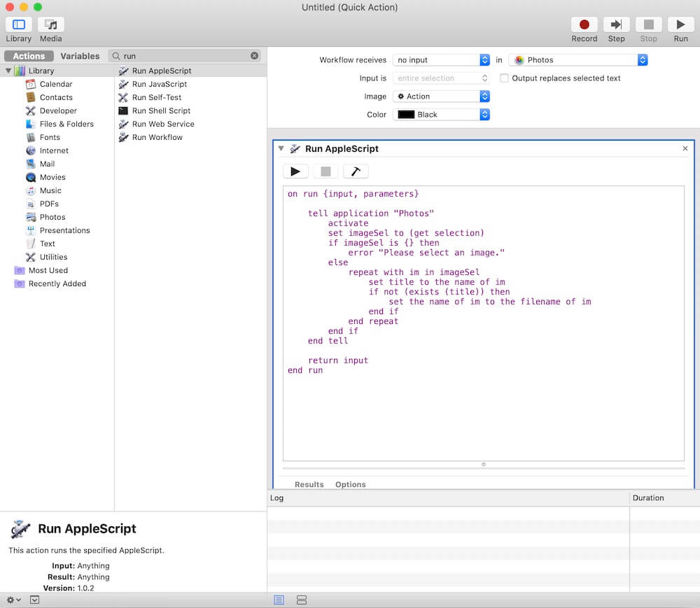Screen dimensions: 700x608
Task: Select the Calendar category
Action: (x=56, y=84)
